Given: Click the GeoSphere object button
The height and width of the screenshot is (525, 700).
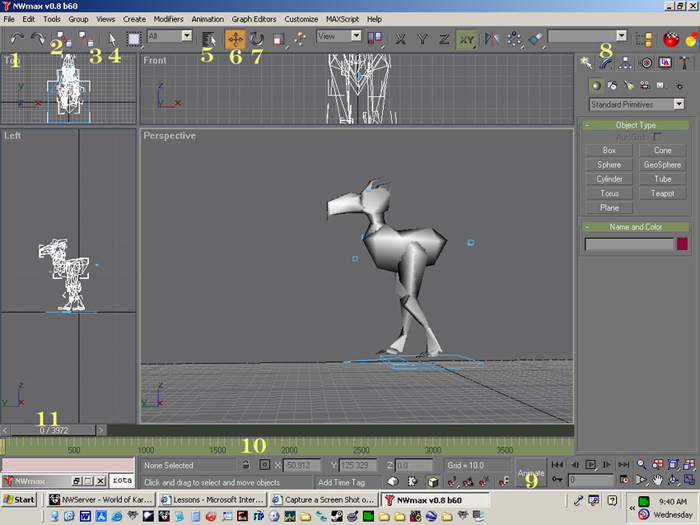Looking at the screenshot, I should [664, 165].
